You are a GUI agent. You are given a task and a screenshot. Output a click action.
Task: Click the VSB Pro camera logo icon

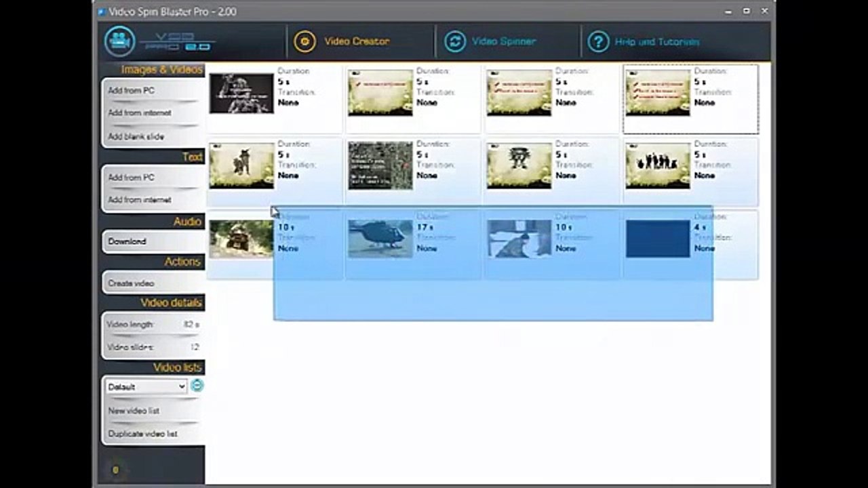[x=120, y=41]
